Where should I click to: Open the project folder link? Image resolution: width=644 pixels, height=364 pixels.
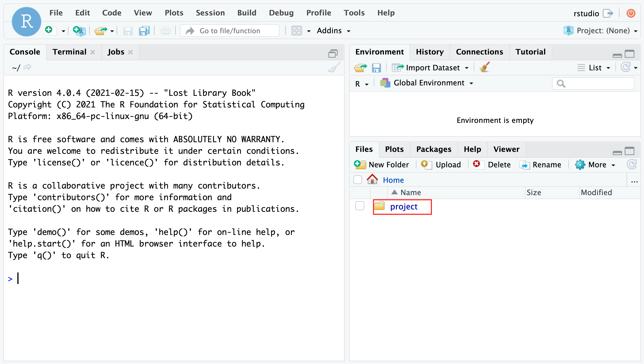403,207
